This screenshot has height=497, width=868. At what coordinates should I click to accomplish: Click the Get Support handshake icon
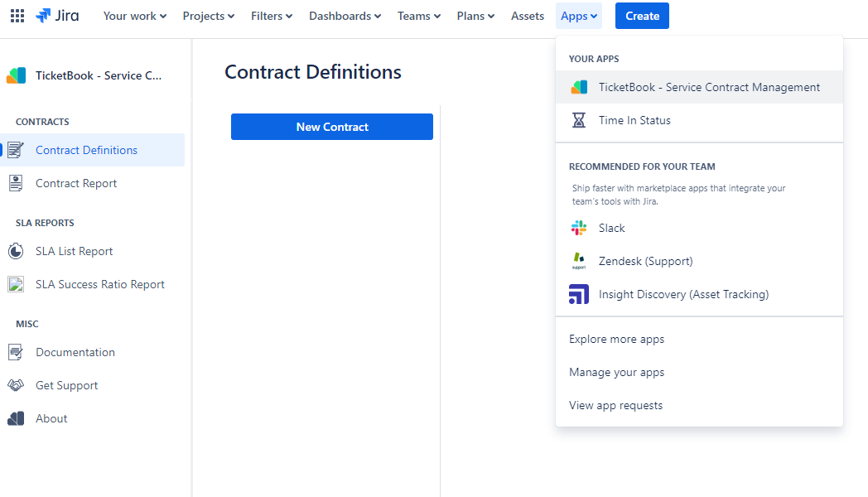click(16, 385)
